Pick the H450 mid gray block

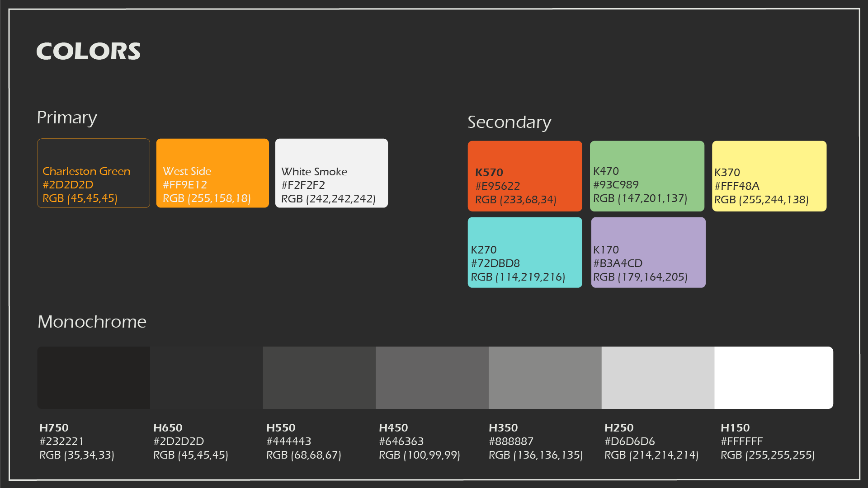pos(432,377)
